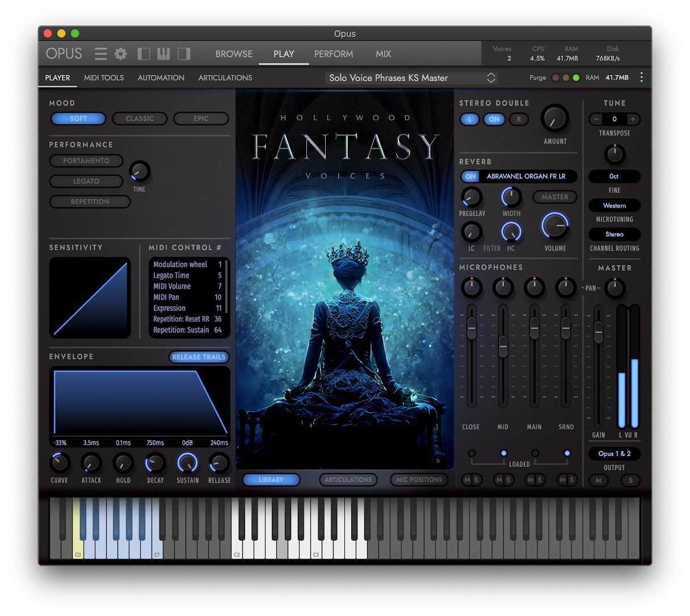
Task: Open the Oct fine tune dropdown
Action: [615, 176]
